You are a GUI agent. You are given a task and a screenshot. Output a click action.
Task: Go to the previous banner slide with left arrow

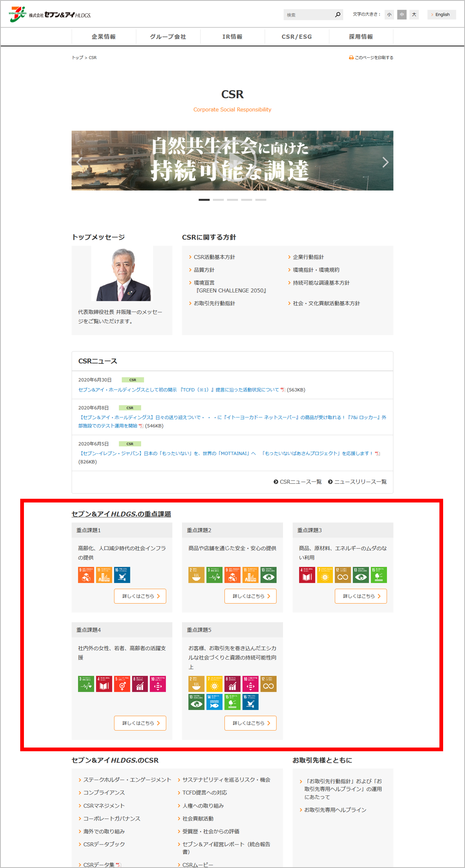pos(80,162)
